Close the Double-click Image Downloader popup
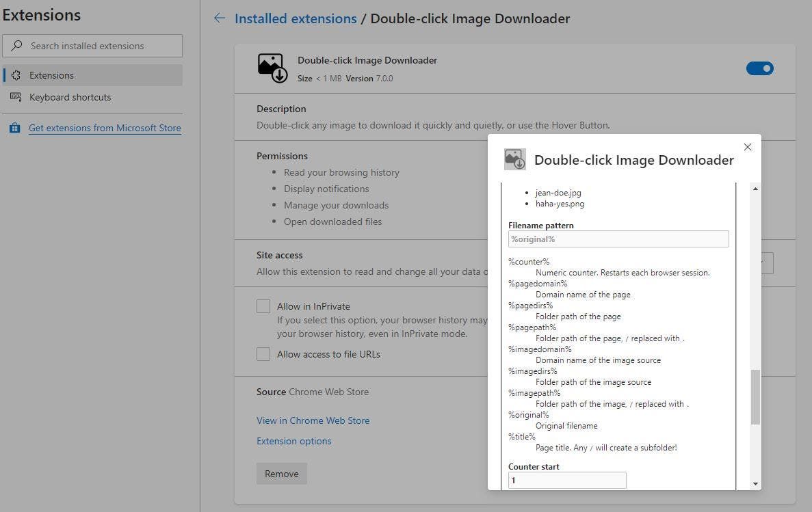The image size is (812, 512). [x=747, y=147]
